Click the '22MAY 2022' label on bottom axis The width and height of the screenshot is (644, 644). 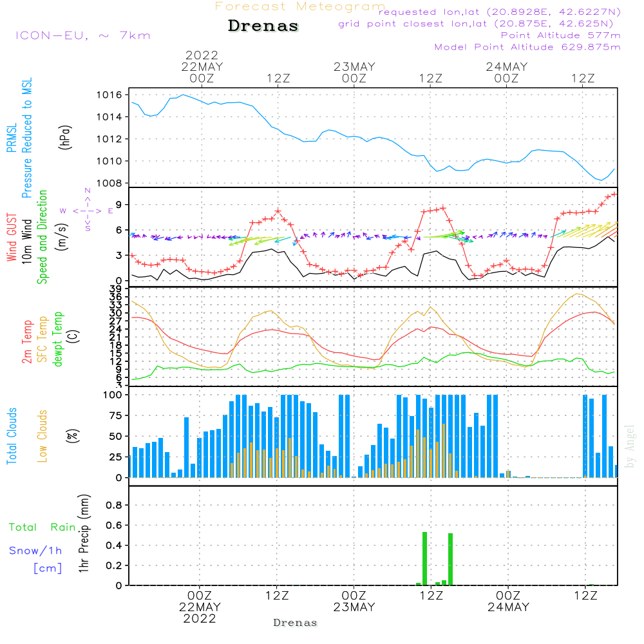(200, 612)
